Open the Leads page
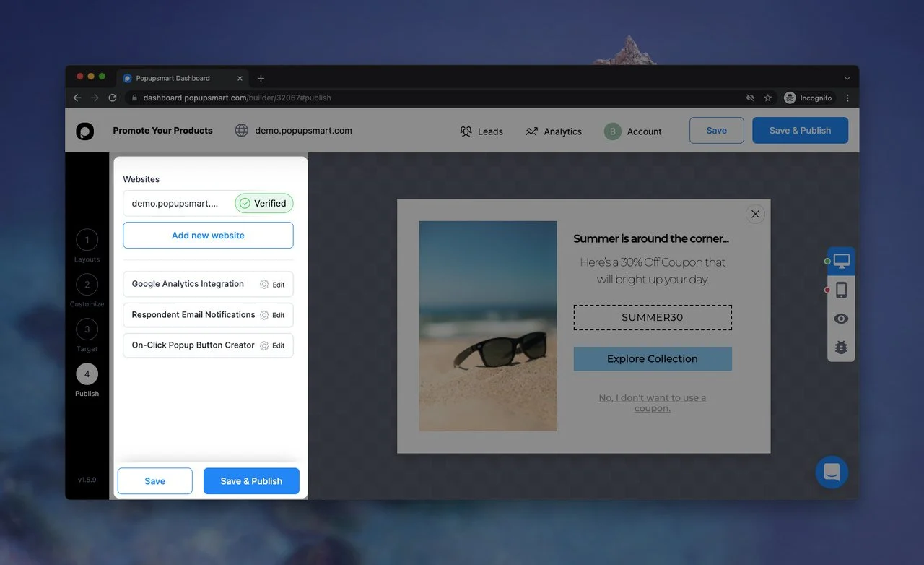The height and width of the screenshot is (565, 924). (481, 131)
